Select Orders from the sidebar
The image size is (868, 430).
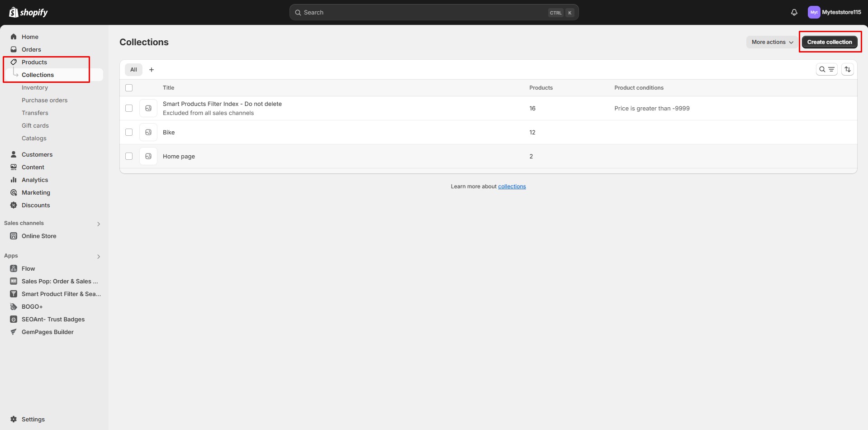(31, 49)
